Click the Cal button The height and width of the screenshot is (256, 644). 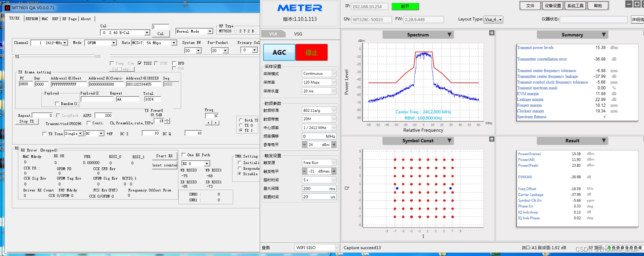(x=161, y=34)
